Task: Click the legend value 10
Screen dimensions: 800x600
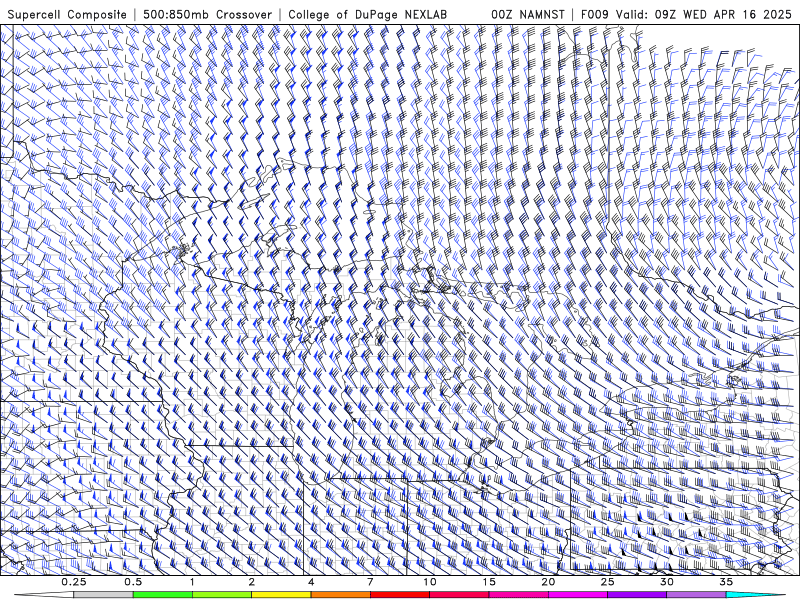Action: point(430,582)
